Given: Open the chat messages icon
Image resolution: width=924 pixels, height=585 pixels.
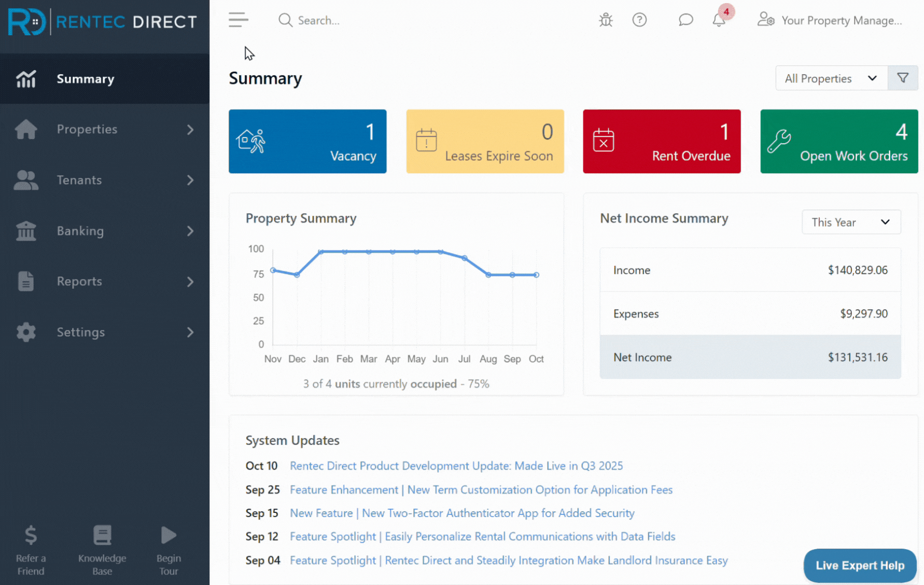Looking at the screenshot, I should tap(685, 20).
